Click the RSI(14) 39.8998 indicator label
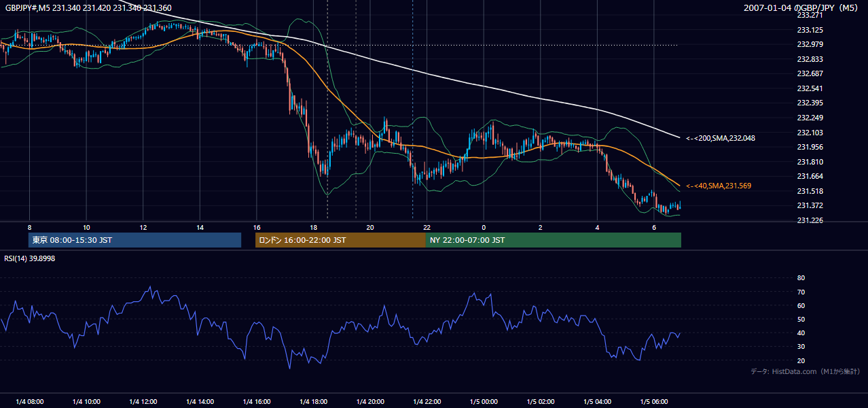Viewport: 868px width, 408px height. click(x=30, y=258)
